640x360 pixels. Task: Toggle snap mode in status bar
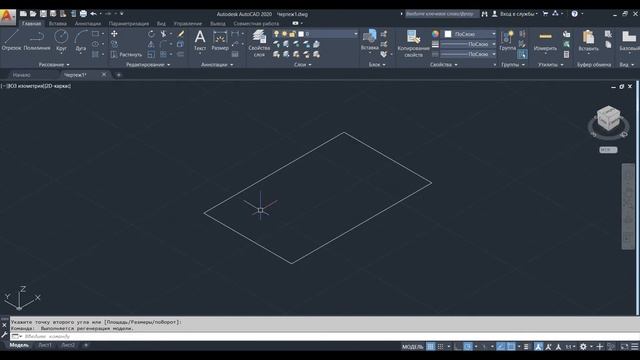440,347
